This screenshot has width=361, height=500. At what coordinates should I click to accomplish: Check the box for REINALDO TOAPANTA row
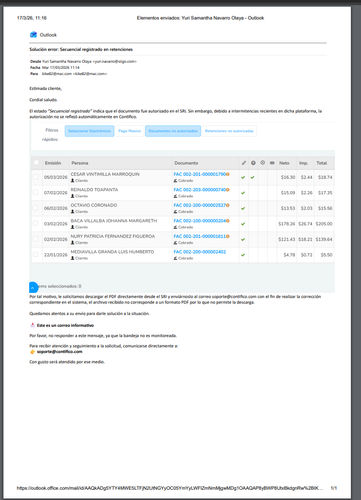click(x=35, y=192)
